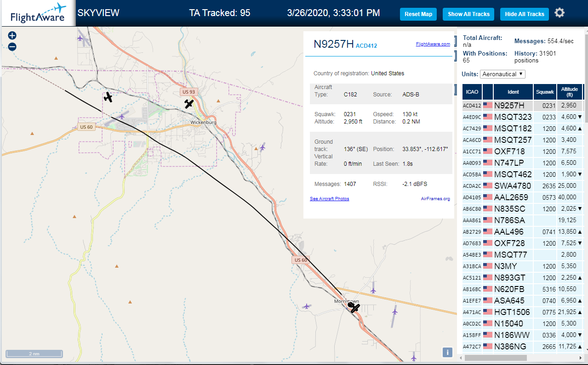This screenshot has height=365, width=588.
Task: Select the MSQT462 aircraft row
Action: click(x=522, y=174)
